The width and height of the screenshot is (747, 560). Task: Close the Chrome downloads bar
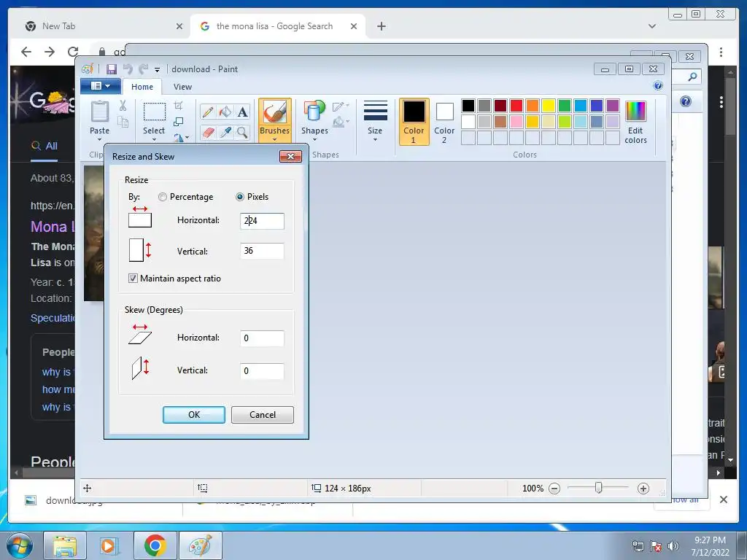point(723,499)
